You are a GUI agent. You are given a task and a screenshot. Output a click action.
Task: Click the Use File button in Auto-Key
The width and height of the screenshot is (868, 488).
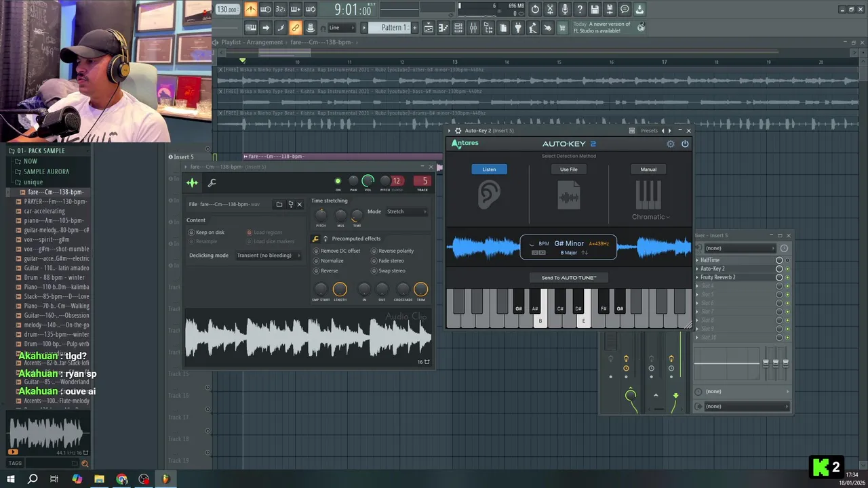pos(569,169)
